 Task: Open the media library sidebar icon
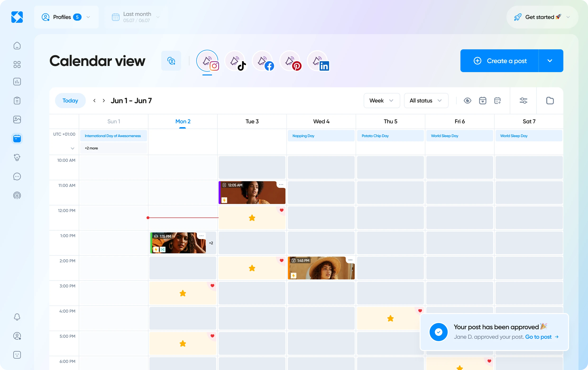(x=17, y=120)
